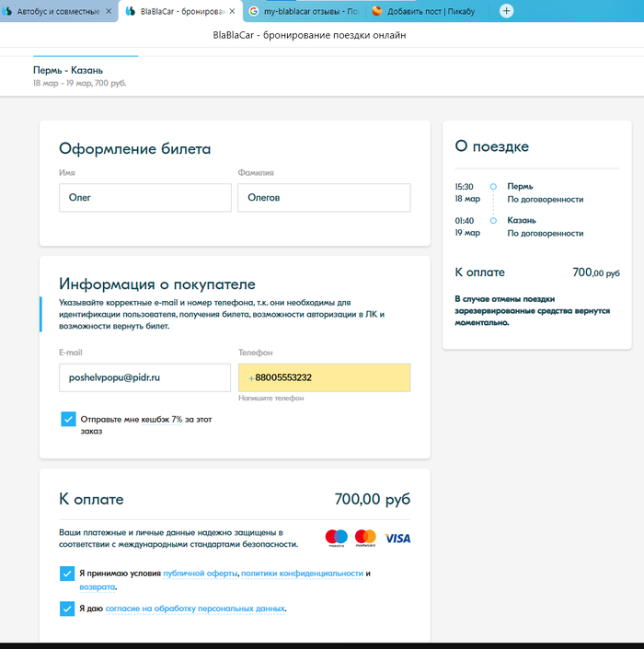Click the BlaBlaCar favicon on the first tab

tap(6, 11)
